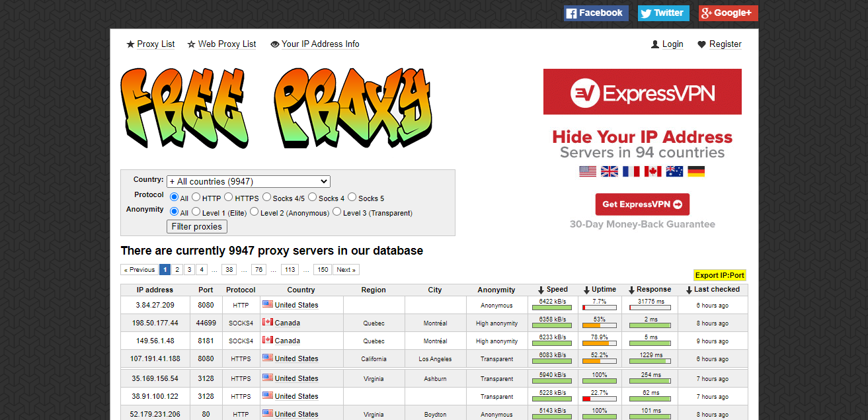Viewport: 868px width, 420px height.
Task: Click the Australia flag in the VPN banner
Action: pyautogui.click(x=676, y=171)
